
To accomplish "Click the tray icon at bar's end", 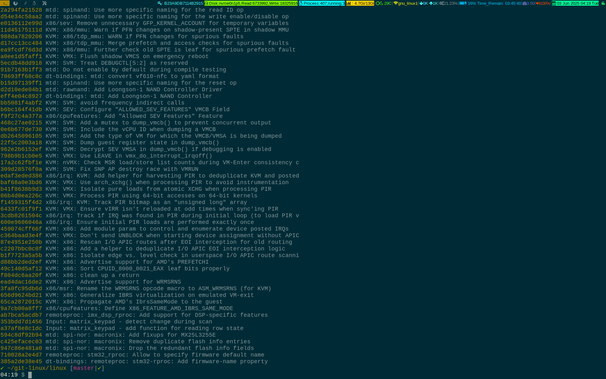I will point(603,3).
